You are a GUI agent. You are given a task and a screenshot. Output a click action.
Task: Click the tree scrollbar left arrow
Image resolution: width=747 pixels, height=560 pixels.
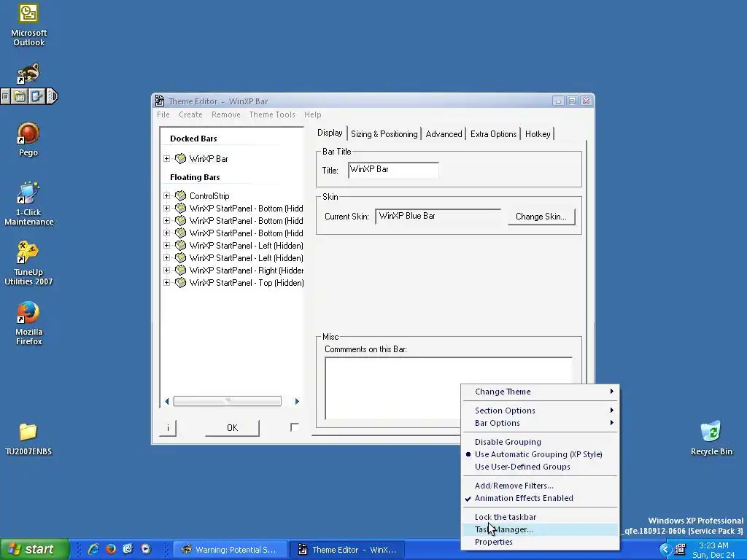point(166,402)
